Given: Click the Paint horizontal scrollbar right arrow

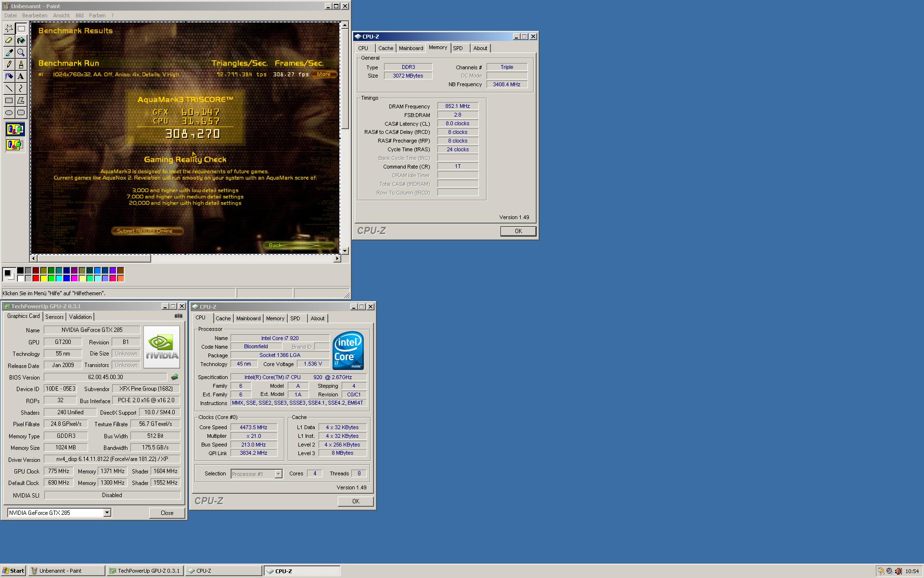Looking at the screenshot, I should pos(337,259).
